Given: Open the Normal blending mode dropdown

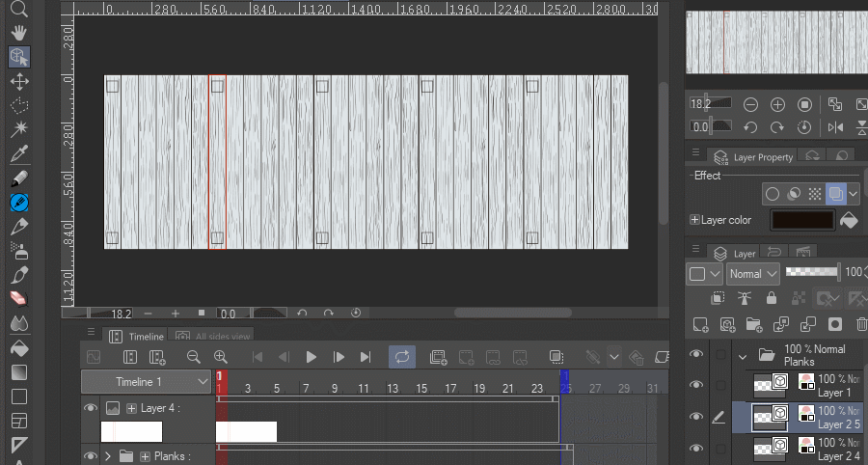Looking at the screenshot, I should pyautogui.click(x=753, y=273).
